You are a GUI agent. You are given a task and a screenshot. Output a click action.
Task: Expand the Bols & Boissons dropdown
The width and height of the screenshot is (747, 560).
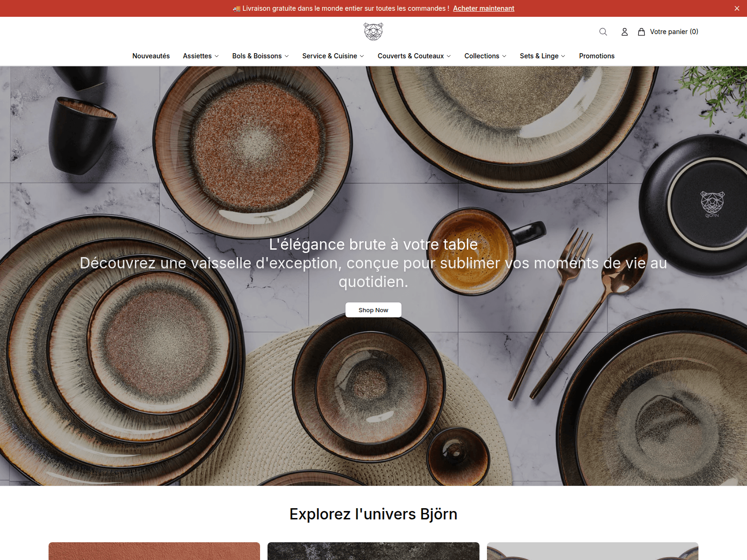click(x=261, y=56)
